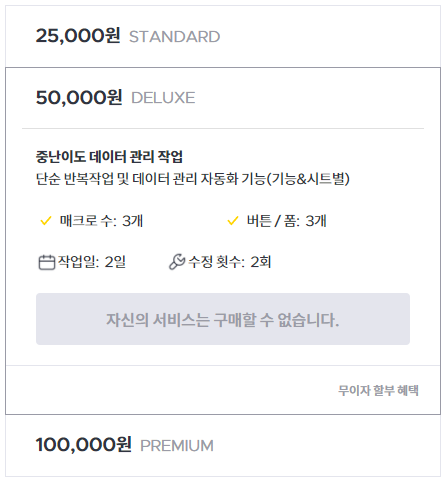Screen dimensions: 446x484
Task: Click the disabled 자신의 서비스는 구매할 수 없습니다 button
Action: pyautogui.click(x=223, y=319)
